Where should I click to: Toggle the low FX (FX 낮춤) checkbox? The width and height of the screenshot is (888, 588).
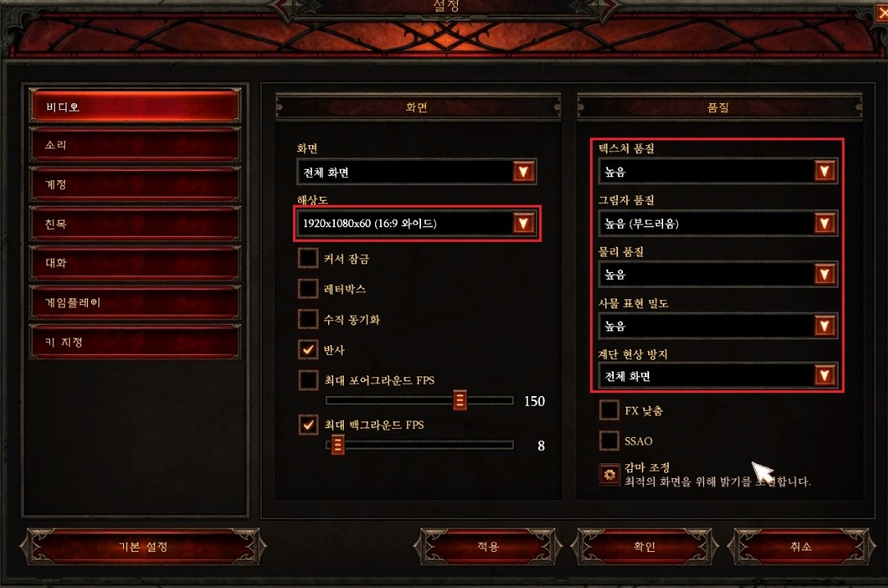pyautogui.click(x=609, y=410)
